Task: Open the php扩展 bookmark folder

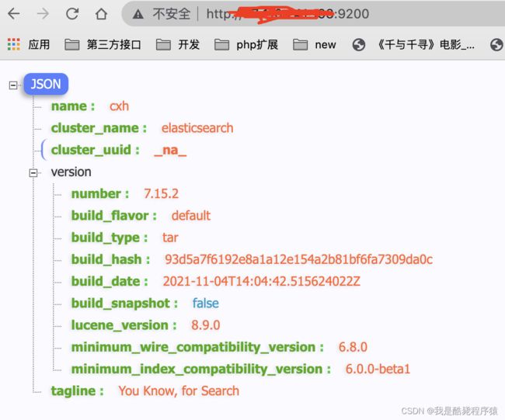Action: click(x=246, y=44)
